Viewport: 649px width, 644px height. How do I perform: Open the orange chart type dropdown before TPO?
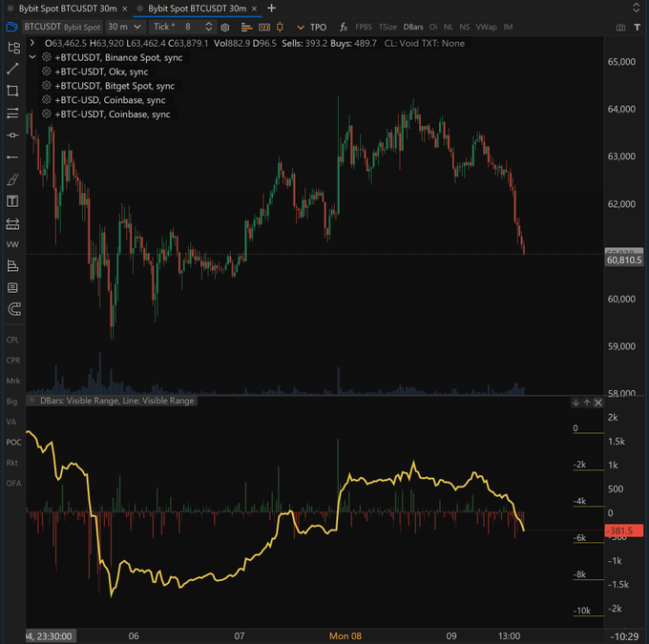coord(301,28)
